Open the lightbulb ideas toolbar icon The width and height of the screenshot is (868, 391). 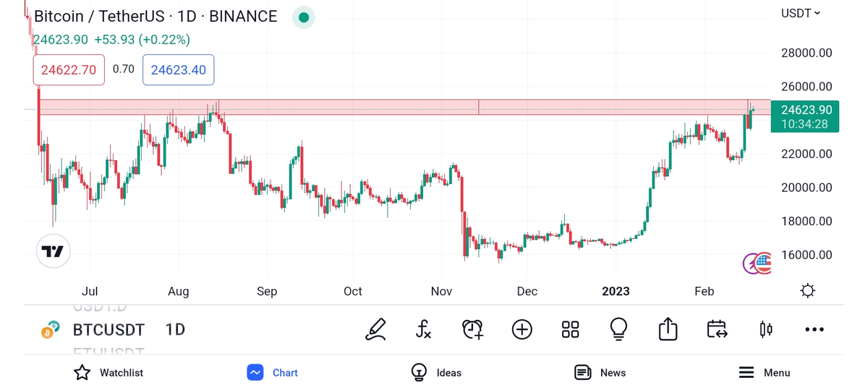pos(618,329)
